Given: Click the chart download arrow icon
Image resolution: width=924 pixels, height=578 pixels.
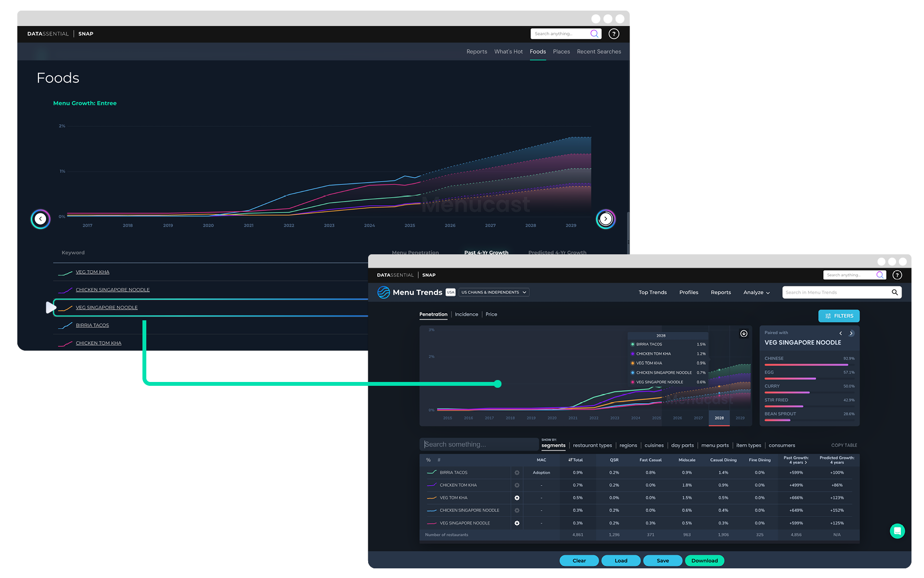Looking at the screenshot, I should point(744,333).
